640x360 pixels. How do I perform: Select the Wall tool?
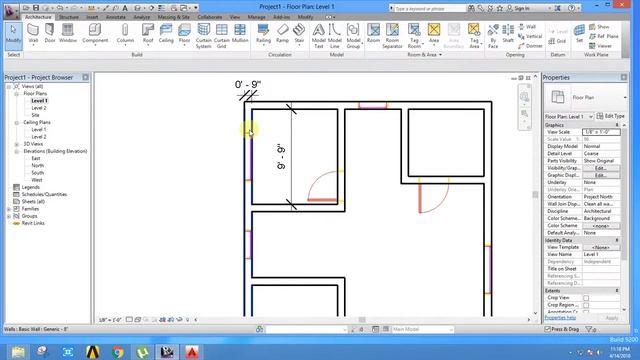click(x=33, y=34)
